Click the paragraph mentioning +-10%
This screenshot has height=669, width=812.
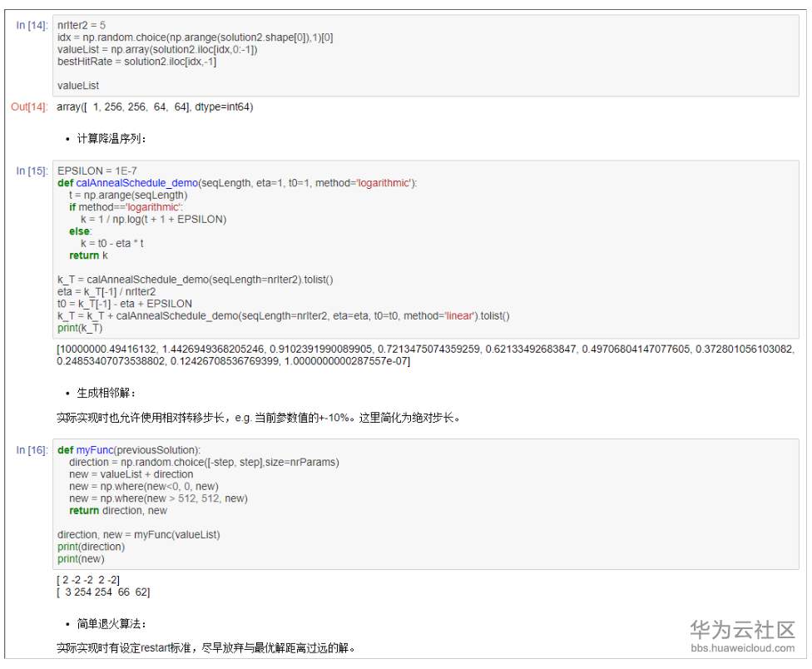259,418
